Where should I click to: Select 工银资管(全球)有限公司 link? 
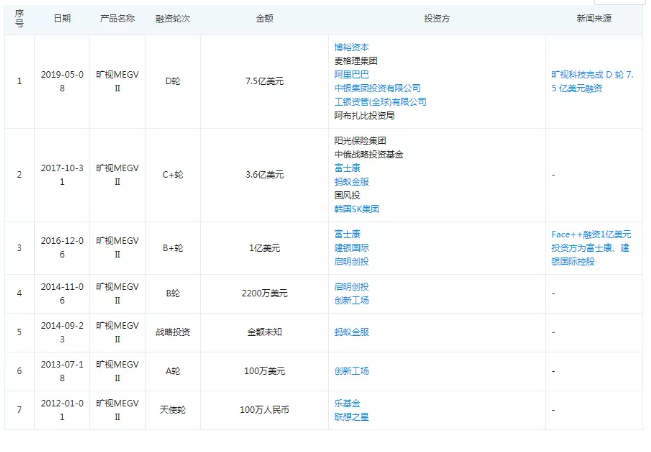[x=380, y=101]
